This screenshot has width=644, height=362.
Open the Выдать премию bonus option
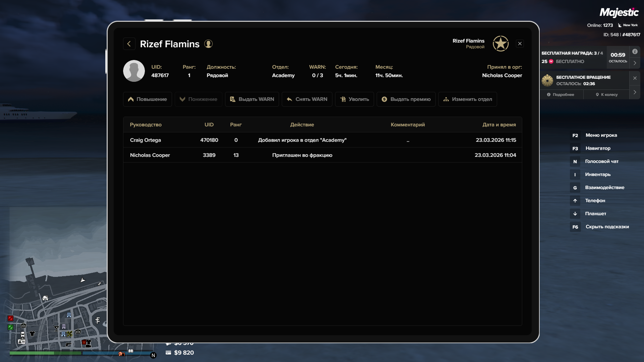406,99
